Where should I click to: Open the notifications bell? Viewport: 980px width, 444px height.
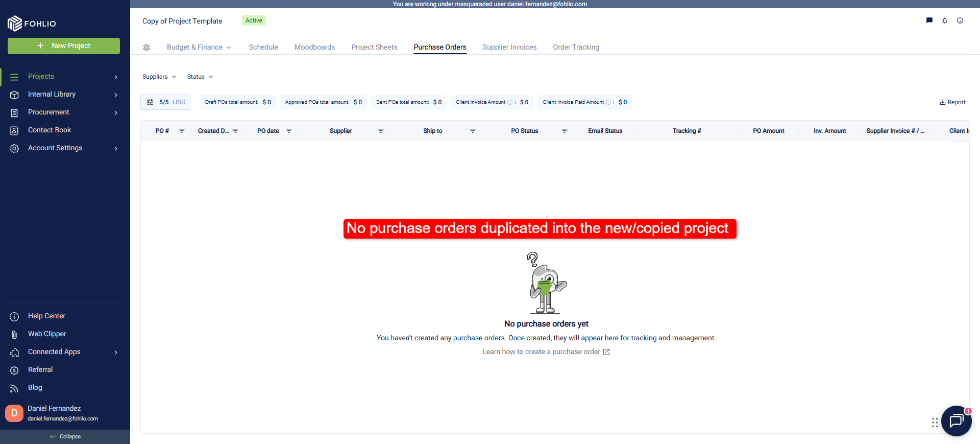pos(945,20)
